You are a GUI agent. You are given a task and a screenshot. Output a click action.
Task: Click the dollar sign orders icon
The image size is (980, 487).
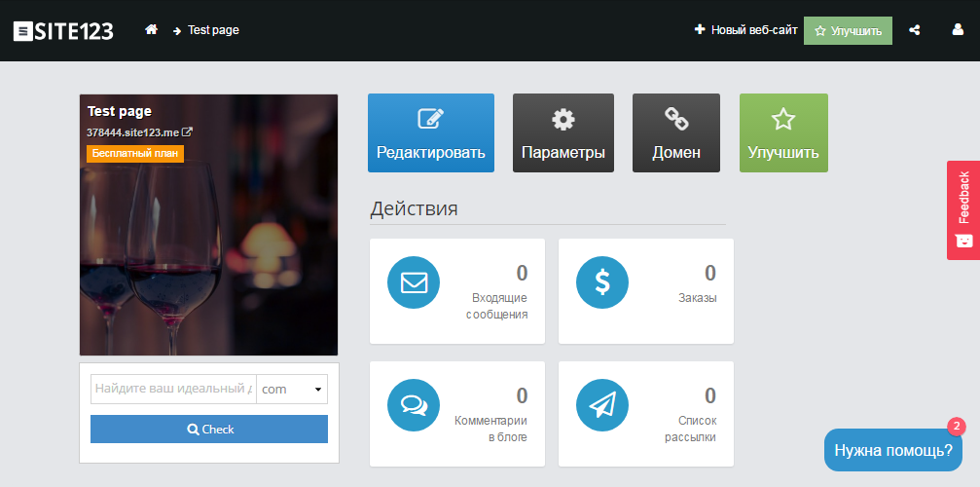pyautogui.click(x=602, y=282)
